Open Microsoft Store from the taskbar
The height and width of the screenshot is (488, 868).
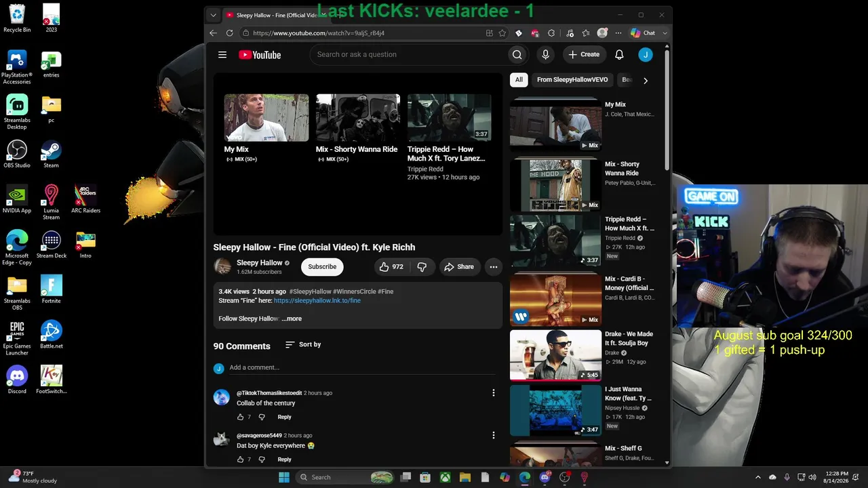tap(425, 477)
